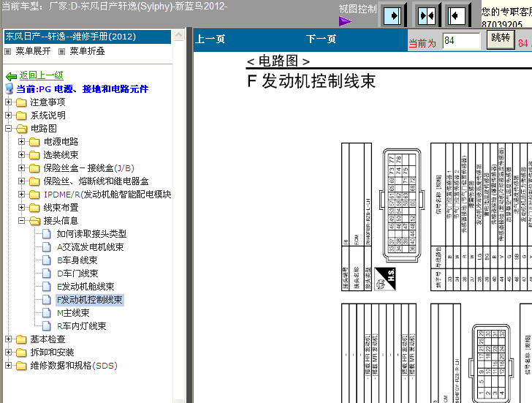The width and height of the screenshot is (532, 403).
Task: Expand the 基本检查 node
Action: click(9, 339)
